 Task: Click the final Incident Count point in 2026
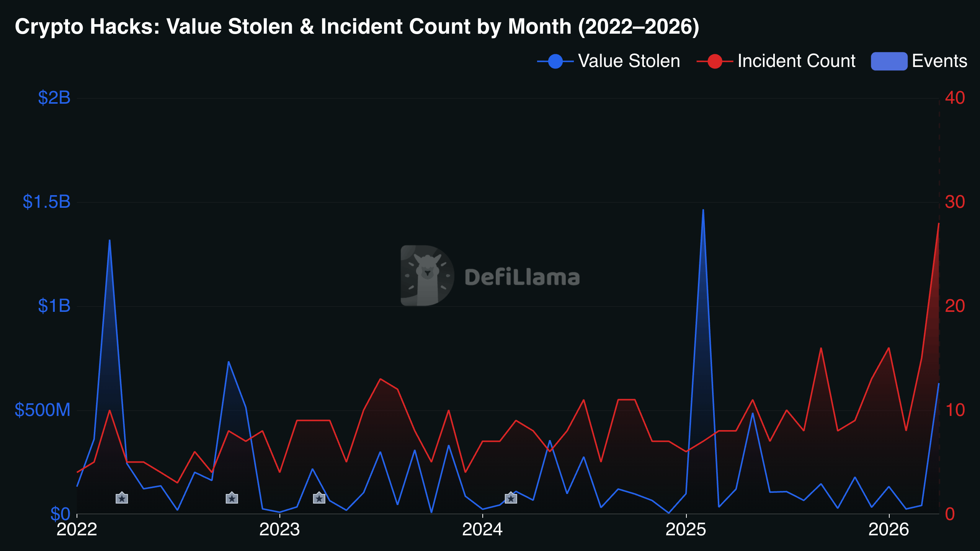[939, 223]
